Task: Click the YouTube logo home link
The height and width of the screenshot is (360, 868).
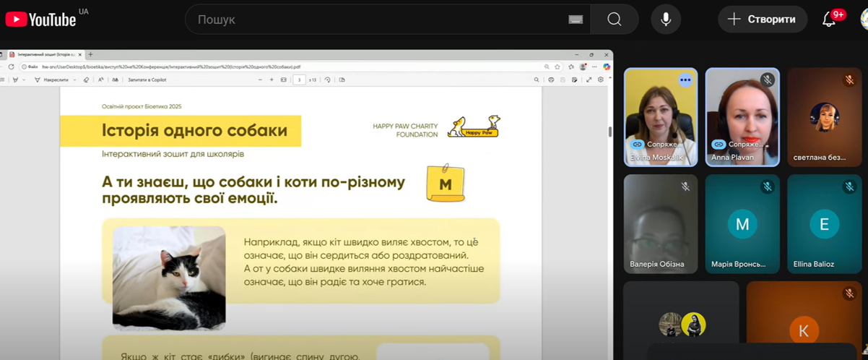Action: coord(40,20)
